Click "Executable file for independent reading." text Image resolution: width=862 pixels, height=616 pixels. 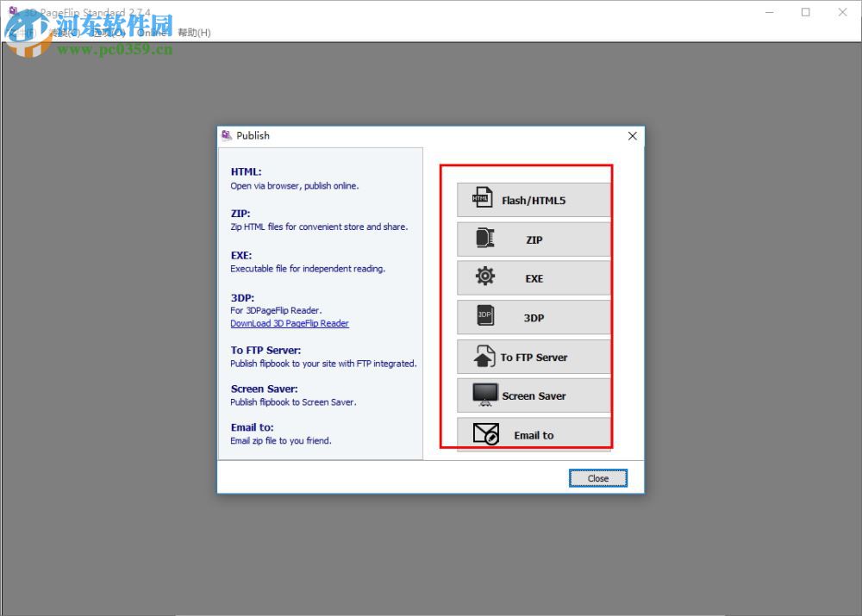(x=308, y=268)
